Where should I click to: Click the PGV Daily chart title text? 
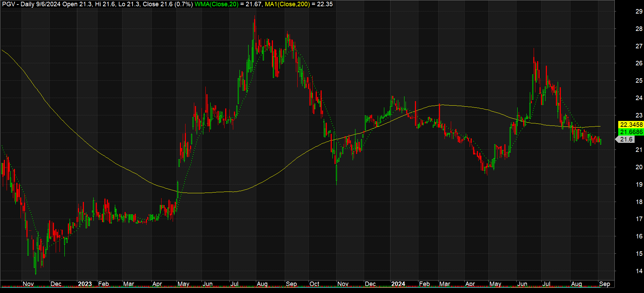click(97, 4)
